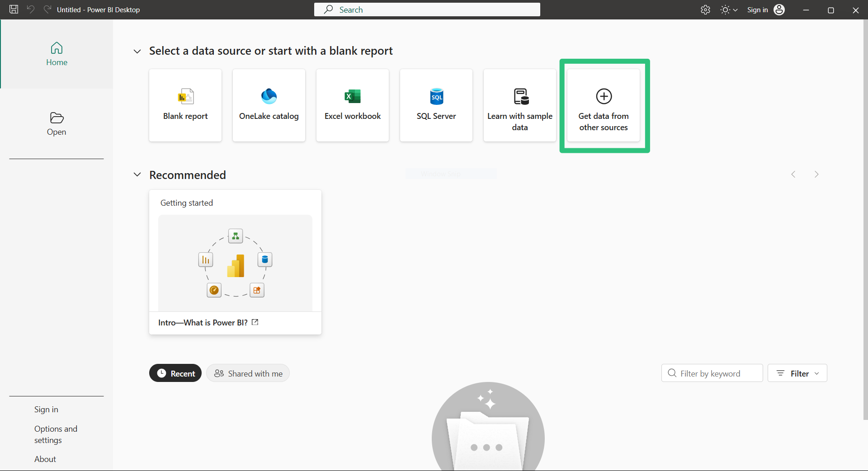Maximize the Power BI window
The width and height of the screenshot is (868, 471).
tap(830, 9)
